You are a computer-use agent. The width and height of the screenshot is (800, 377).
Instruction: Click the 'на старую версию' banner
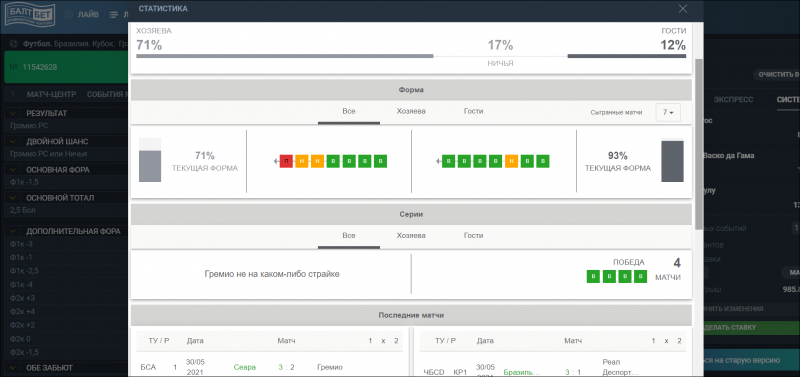752,360
